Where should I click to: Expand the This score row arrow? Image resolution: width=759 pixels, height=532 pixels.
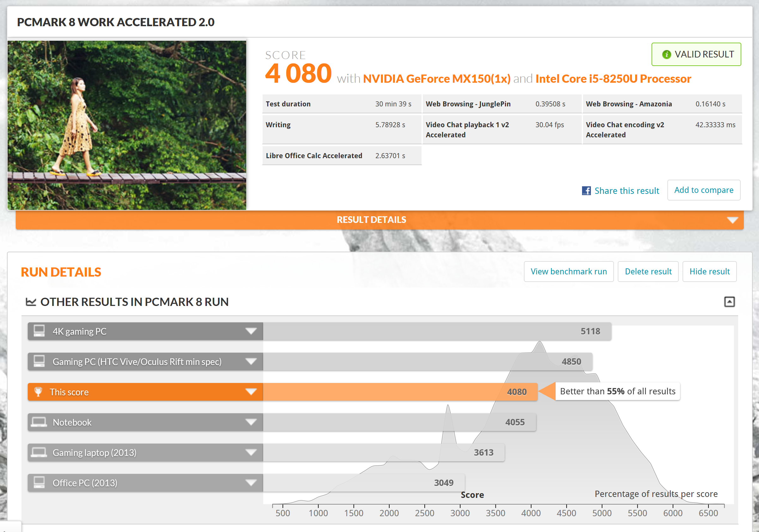pos(251,392)
